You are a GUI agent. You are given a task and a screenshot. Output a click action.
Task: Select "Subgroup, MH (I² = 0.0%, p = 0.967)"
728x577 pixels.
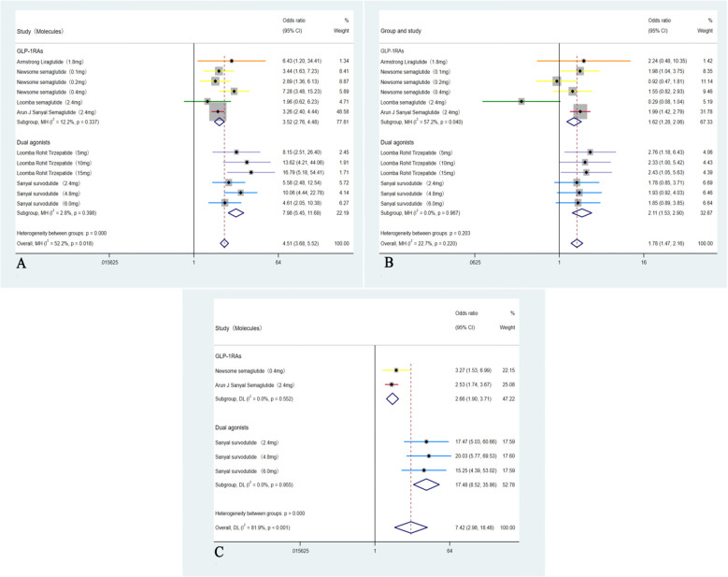click(421, 213)
